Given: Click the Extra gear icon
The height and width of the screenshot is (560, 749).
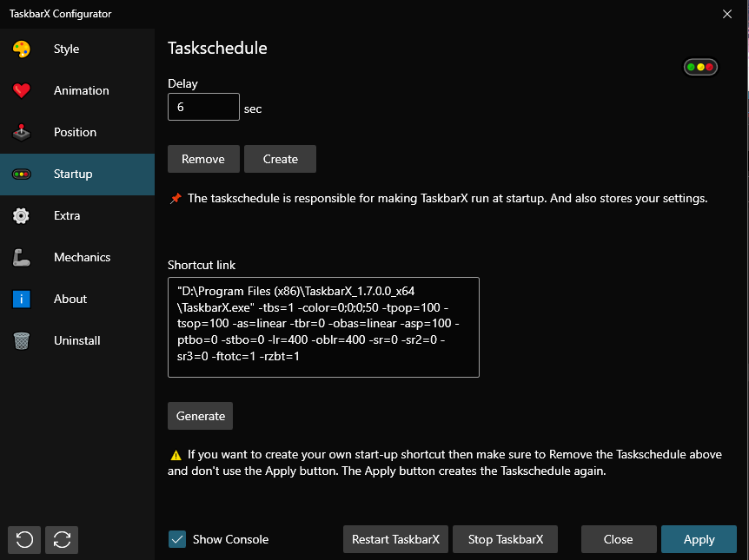Looking at the screenshot, I should tap(21, 216).
